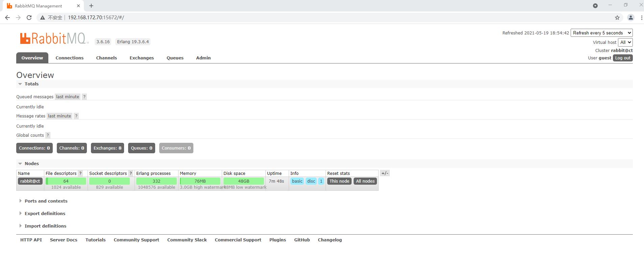Open the rabbit@ct node details
This screenshot has width=644, height=263.
(x=30, y=181)
